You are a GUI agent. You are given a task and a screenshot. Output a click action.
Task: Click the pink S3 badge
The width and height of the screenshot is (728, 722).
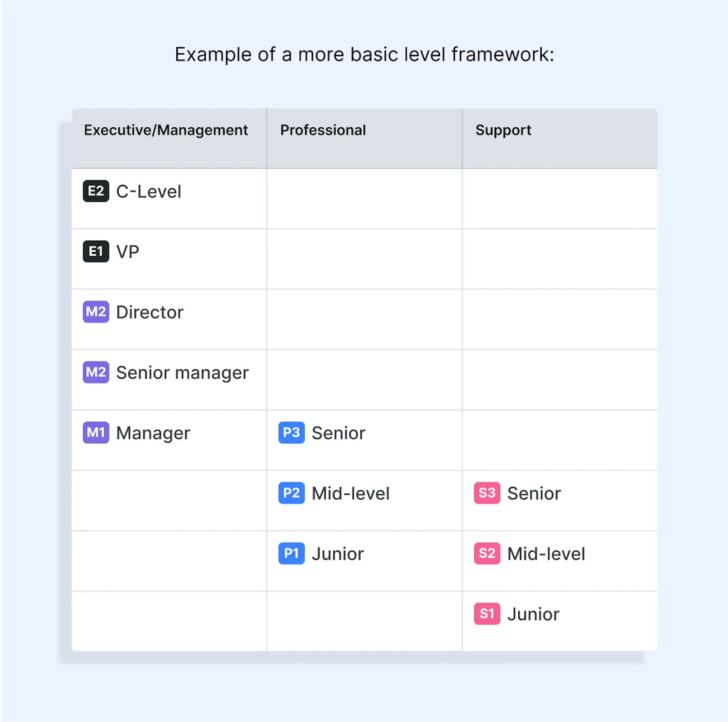(x=487, y=493)
